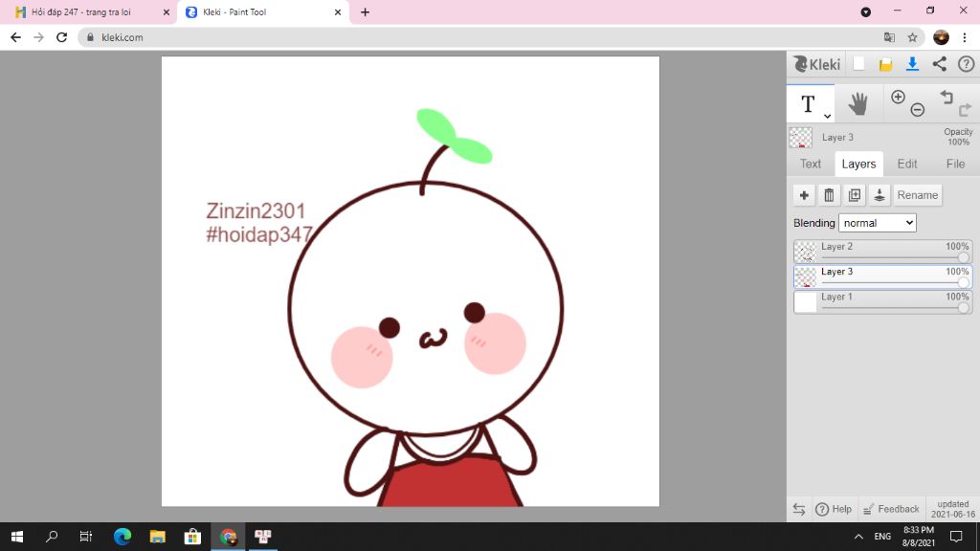Open Microsoft Edge from taskbar
The width and height of the screenshot is (980, 551).
pyautogui.click(x=122, y=537)
